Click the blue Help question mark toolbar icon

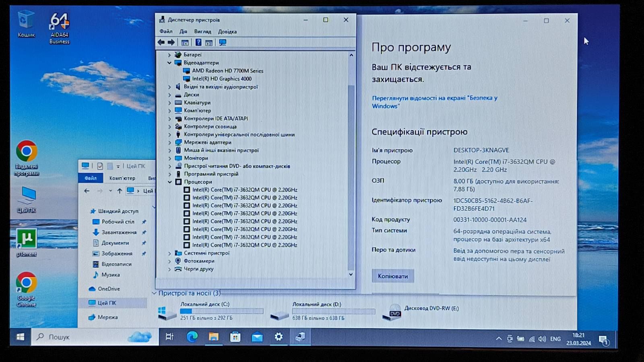[198, 42]
